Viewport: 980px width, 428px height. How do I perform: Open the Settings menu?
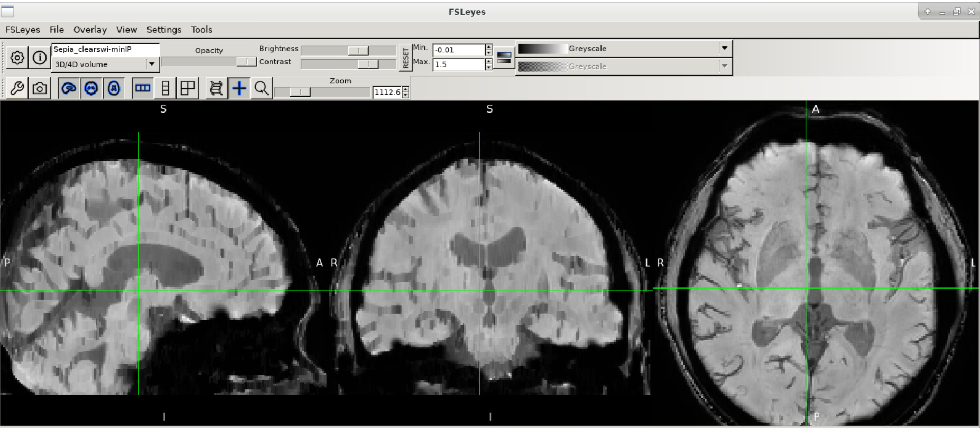coord(164,30)
